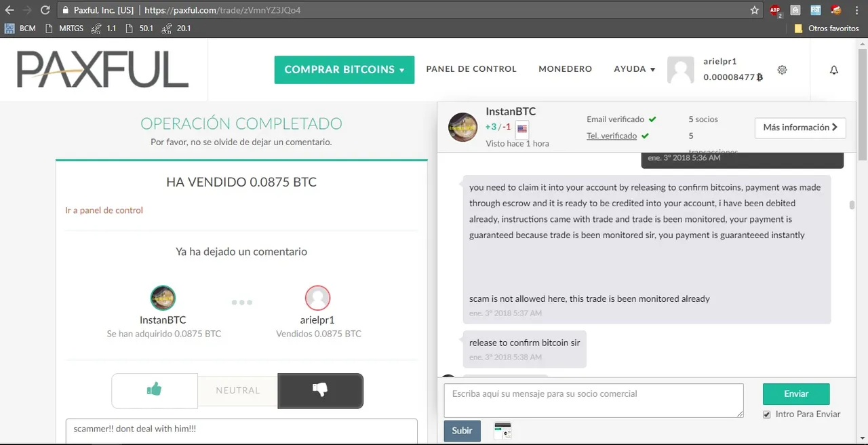Go back with the browser back arrow

coord(9,10)
